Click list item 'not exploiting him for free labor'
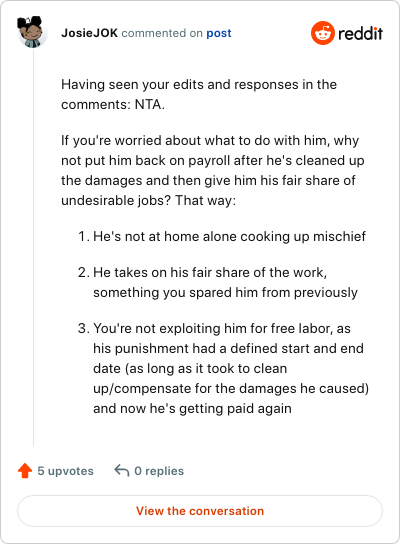 tap(223, 368)
